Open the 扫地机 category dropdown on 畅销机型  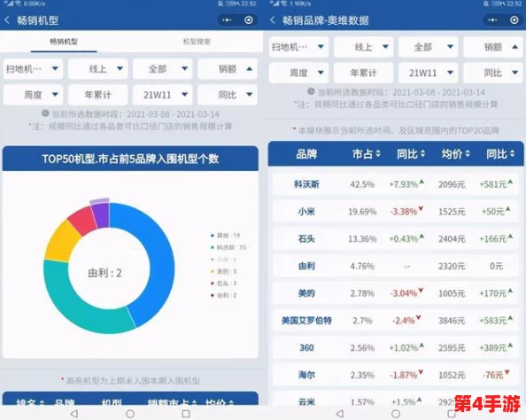33,69
